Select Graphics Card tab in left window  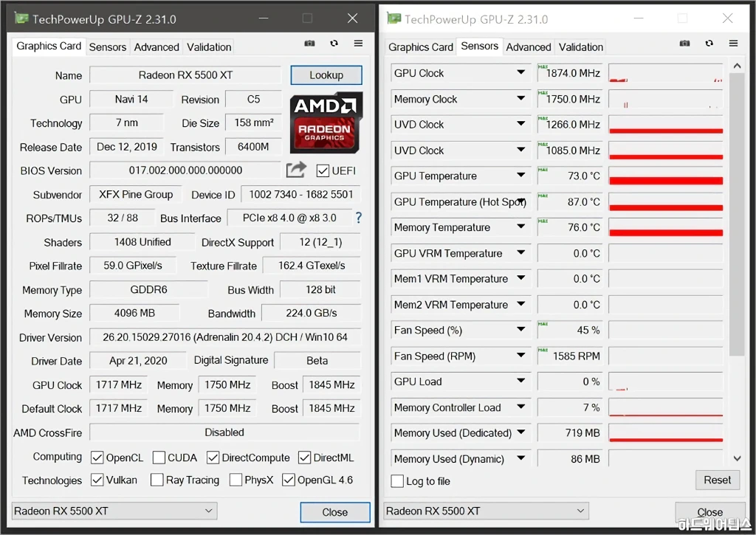(x=49, y=46)
